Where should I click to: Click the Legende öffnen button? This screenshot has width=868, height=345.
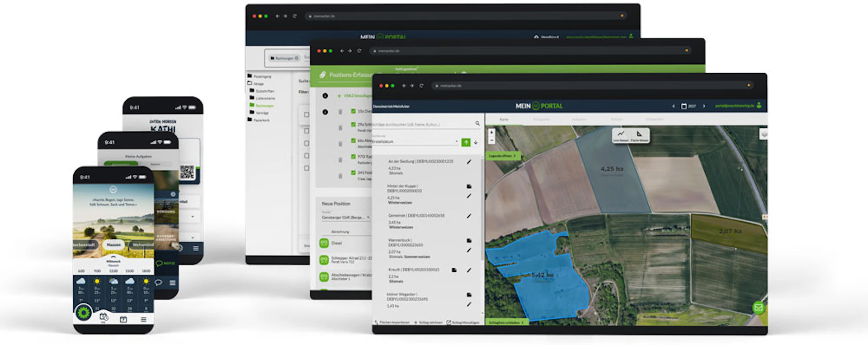click(x=502, y=156)
